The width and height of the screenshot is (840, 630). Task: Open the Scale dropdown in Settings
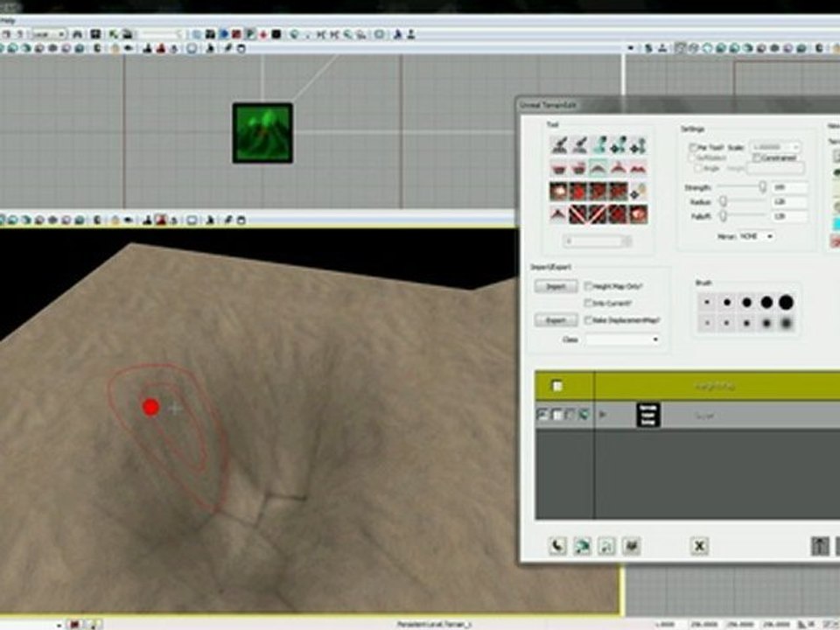tap(774, 147)
